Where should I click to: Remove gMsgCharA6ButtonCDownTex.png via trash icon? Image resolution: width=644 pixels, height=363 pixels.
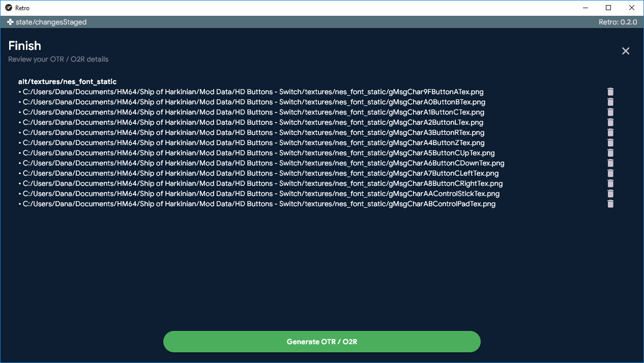point(610,163)
